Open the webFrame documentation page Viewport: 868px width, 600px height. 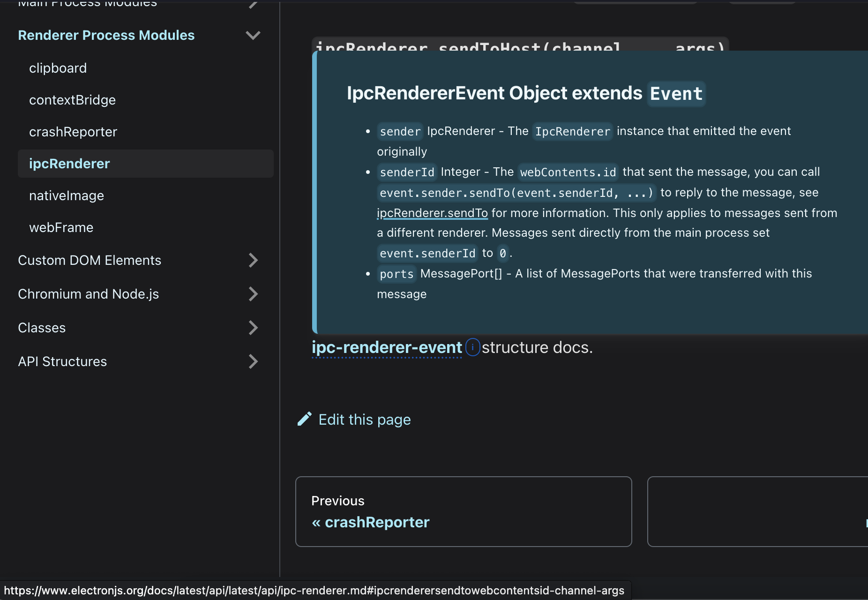coord(61,227)
